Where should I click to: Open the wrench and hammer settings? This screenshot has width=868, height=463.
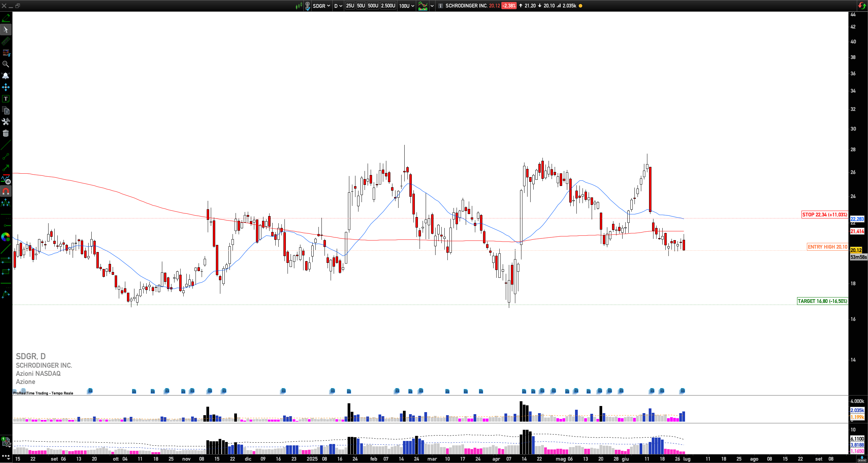(6, 122)
